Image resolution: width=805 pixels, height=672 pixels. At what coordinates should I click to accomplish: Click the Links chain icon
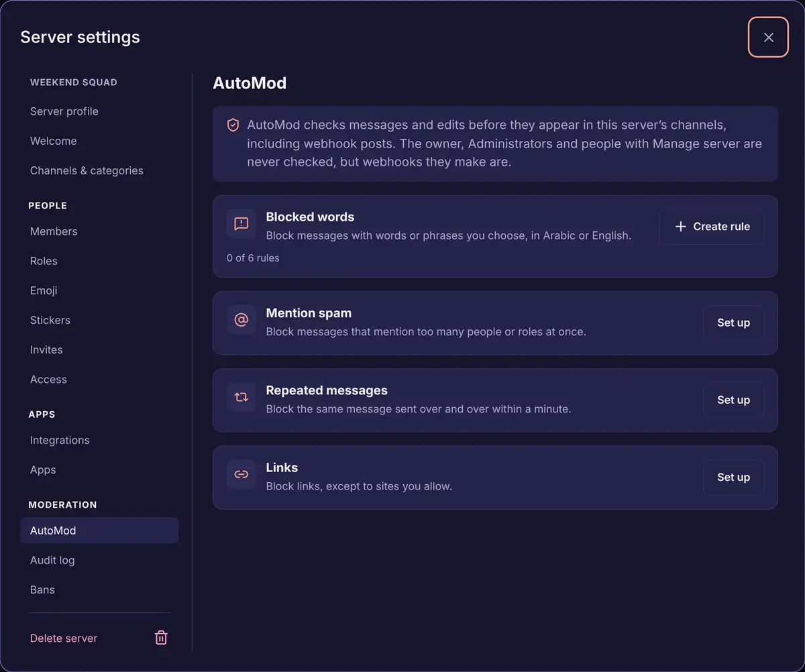coord(241,474)
